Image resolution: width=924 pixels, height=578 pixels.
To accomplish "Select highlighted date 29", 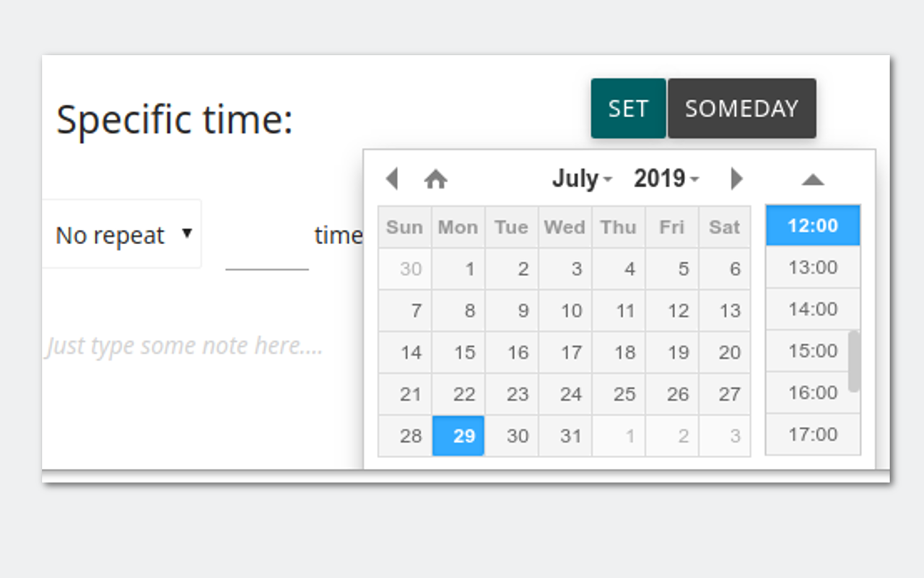I will (x=458, y=436).
